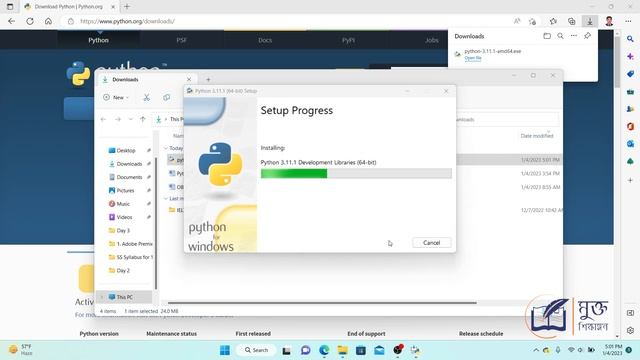640x360 pixels.
Task: Open Edge settings and more menu
Action: point(628,21)
